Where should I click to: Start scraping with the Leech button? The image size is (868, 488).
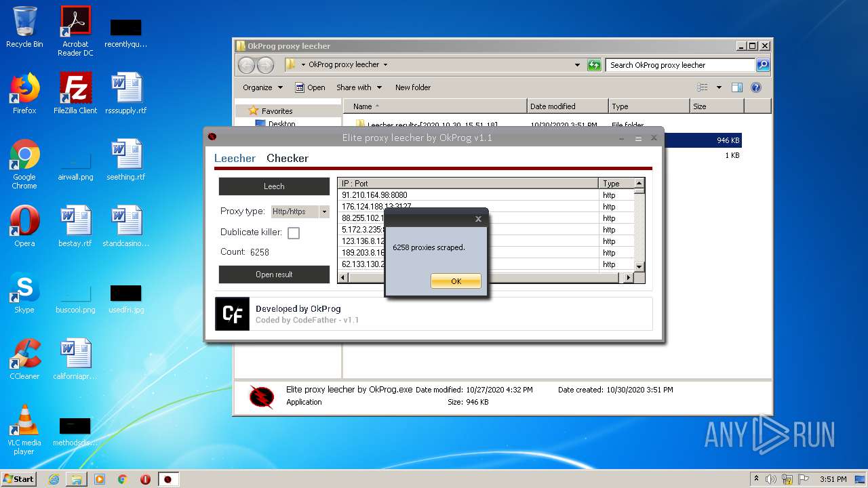point(274,186)
